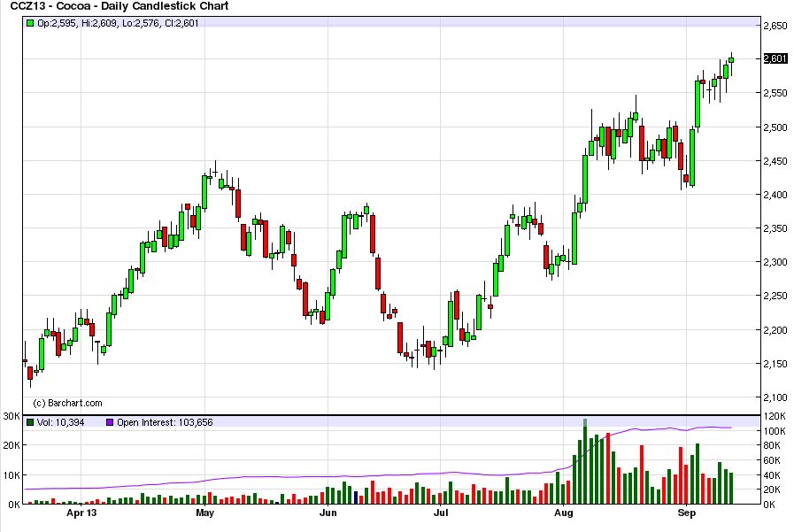Click the 'May' date axis label
794x532 pixels.
204,513
